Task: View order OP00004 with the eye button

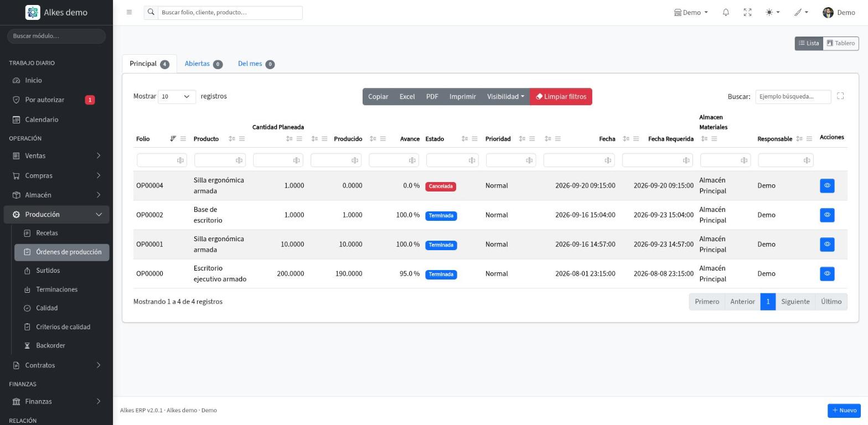Action: click(x=827, y=186)
